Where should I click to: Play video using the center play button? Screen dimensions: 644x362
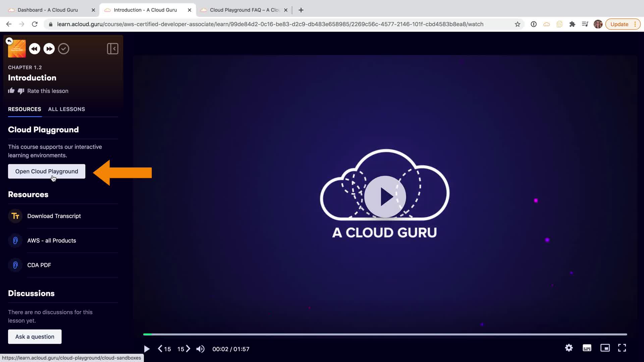pos(385,197)
